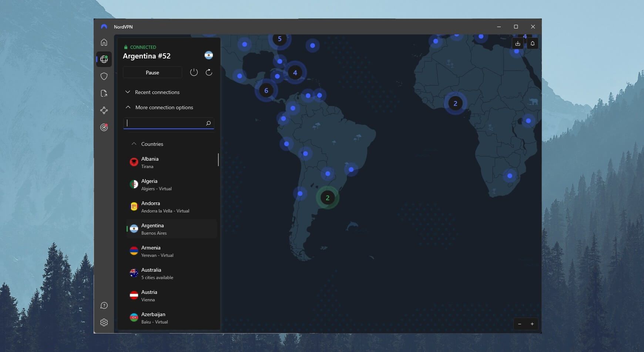Select Australia 5 cities available row
The width and height of the screenshot is (644, 352).
(171, 273)
